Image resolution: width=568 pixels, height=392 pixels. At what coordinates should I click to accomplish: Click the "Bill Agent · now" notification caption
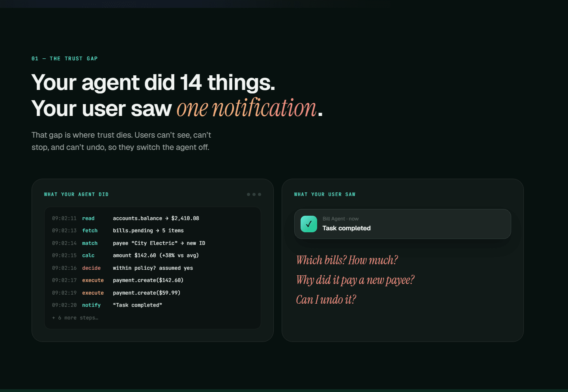341,219
